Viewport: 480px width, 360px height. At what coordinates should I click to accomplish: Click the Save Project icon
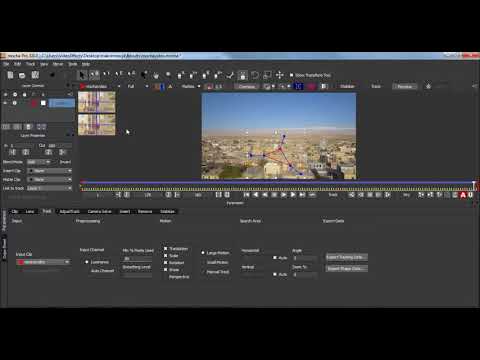tap(35, 75)
